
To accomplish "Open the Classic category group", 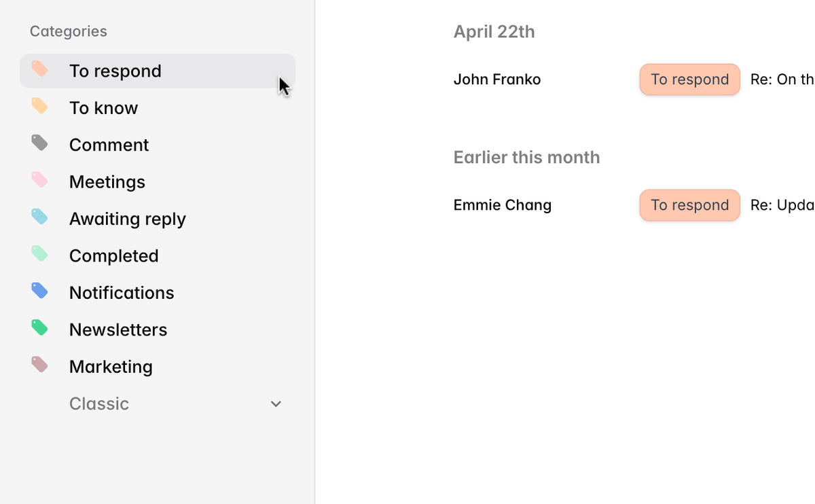I will [99, 403].
